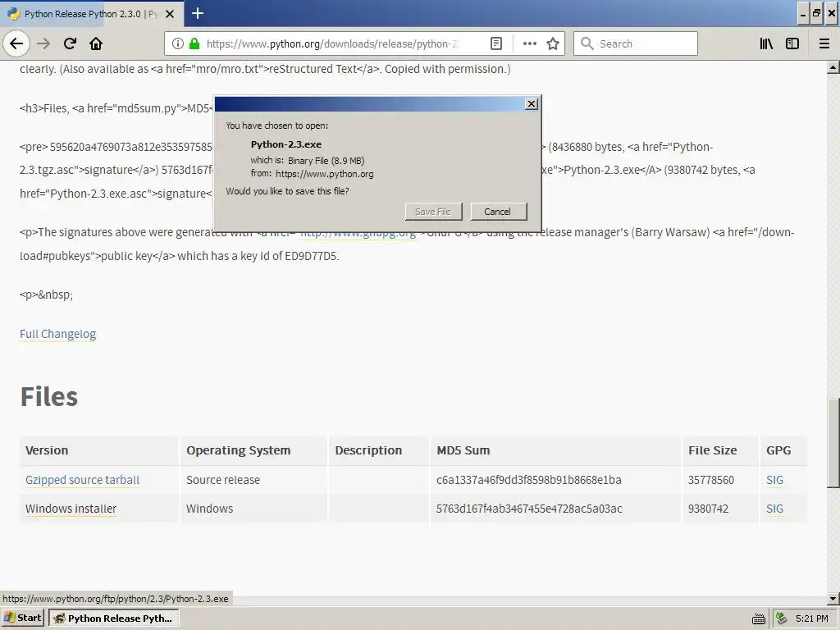Focus the Search box in toolbar

(x=636, y=43)
